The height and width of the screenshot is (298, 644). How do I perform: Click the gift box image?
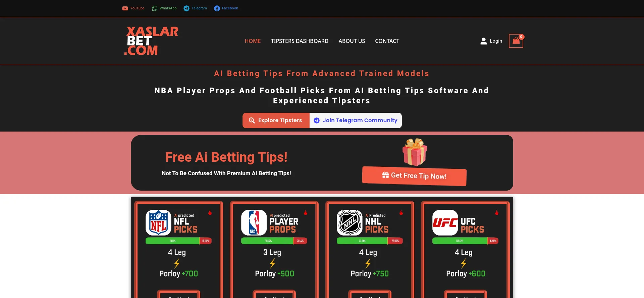click(x=415, y=152)
